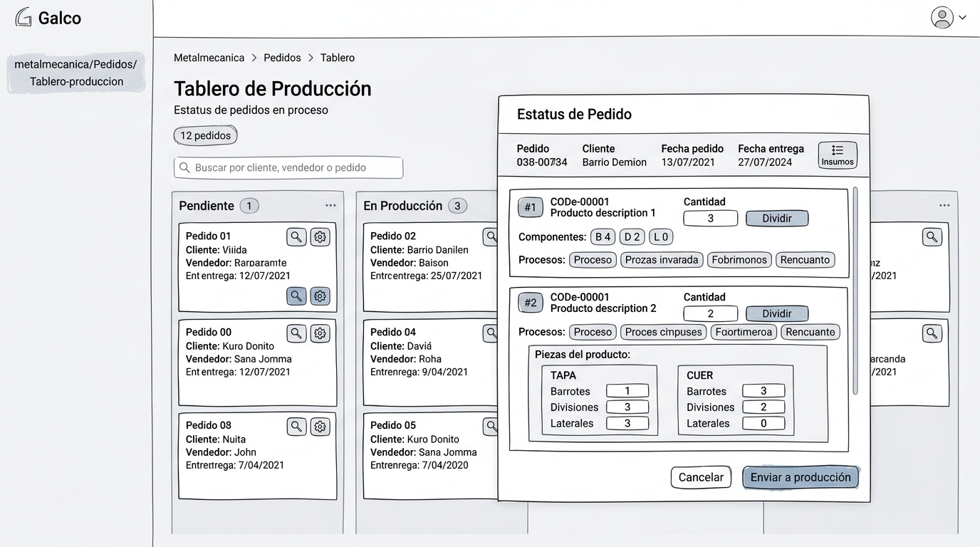The width and height of the screenshot is (980, 547).
Task: Click the magnifier icon on Pedido 08
Action: point(296,427)
